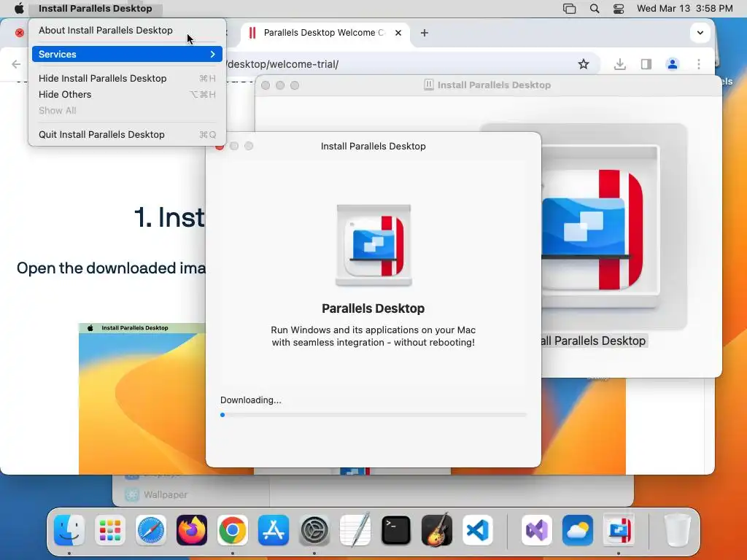Image resolution: width=747 pixels, height=560 pixels.
Task: Click the installer screenshot image on webpage
Action: point(142,398)
